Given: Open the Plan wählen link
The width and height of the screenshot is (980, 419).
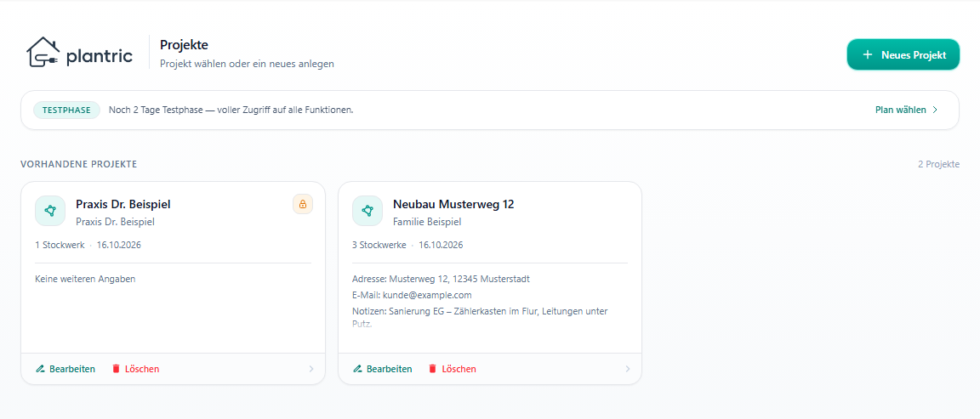Looking at the screenshot, I should [x=906, y=110].
